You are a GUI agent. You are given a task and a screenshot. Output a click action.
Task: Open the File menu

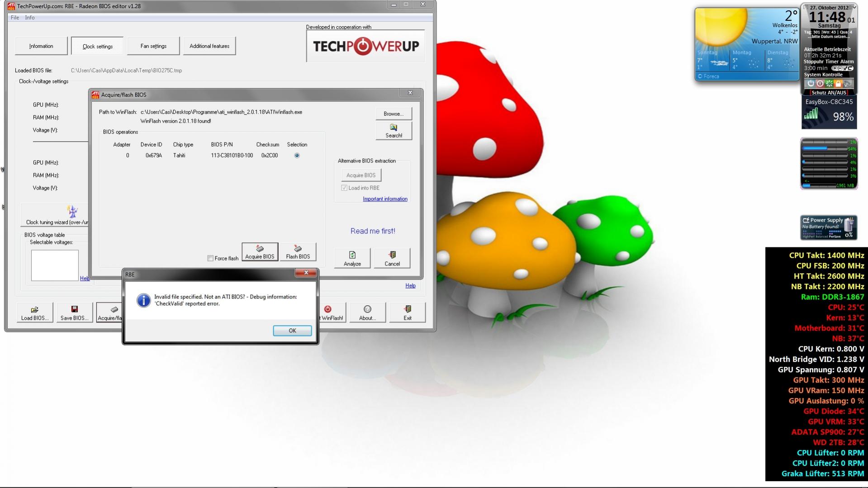coord(15,18)
